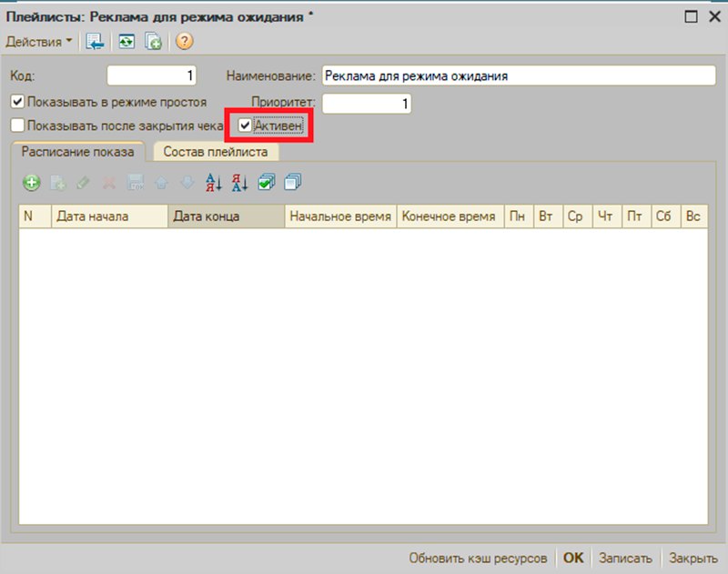Click the OK button

coord(573,558)
